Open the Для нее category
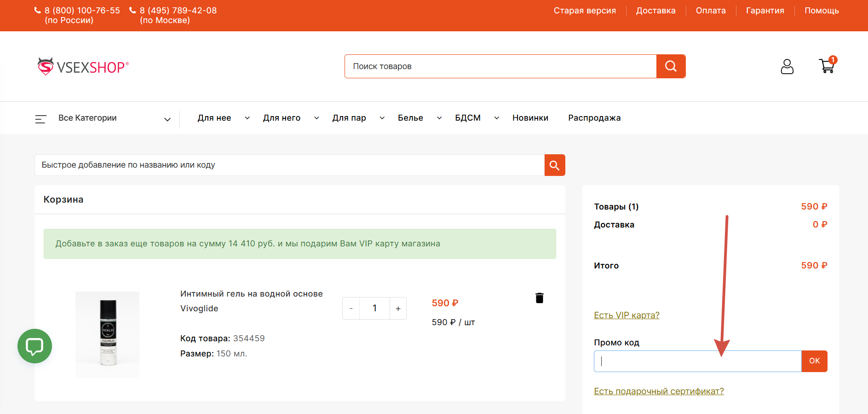The height and width of the screenshot is (414, 868). (x=214, y=118)
